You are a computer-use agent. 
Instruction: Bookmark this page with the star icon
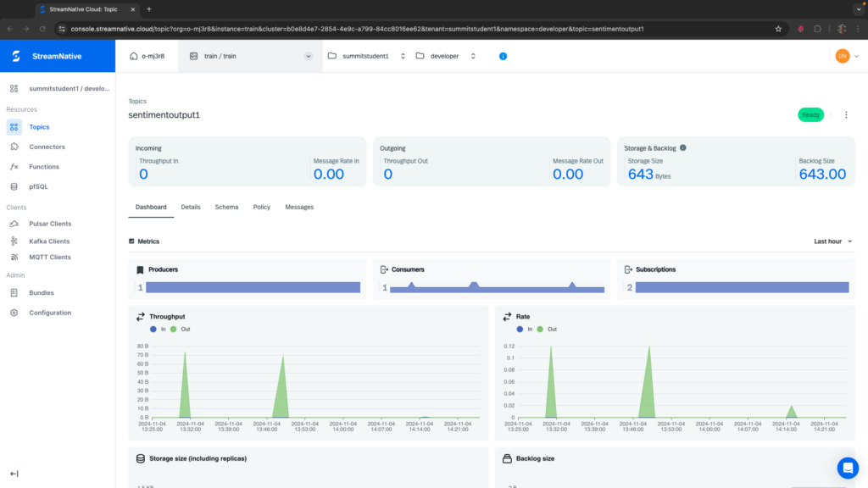coord(778,28)
